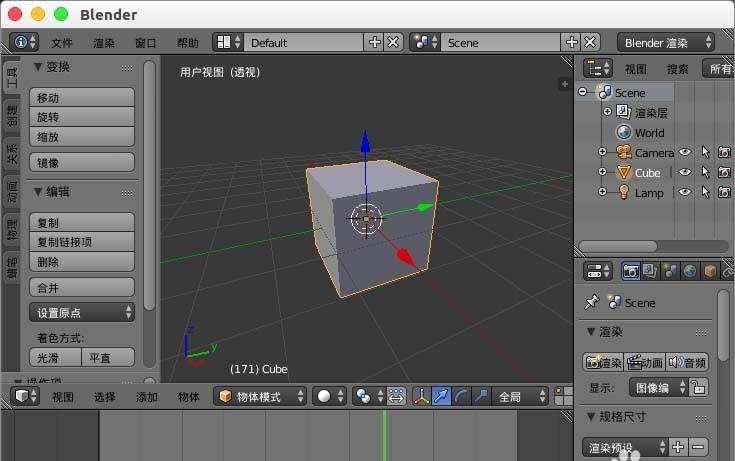
Task: Open the 帮助 menu
Action: click(x=188, y=43)
